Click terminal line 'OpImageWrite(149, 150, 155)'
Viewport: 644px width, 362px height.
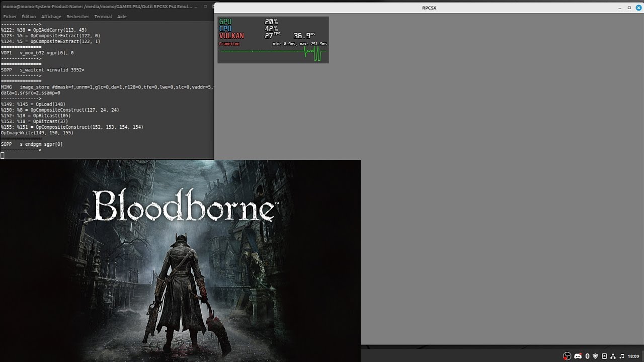[x=37, y=133]
